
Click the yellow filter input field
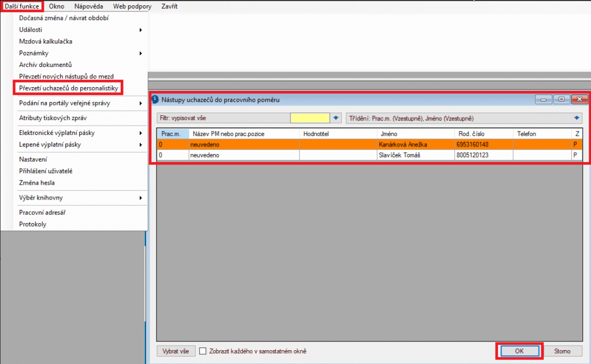tap(310, 118)
